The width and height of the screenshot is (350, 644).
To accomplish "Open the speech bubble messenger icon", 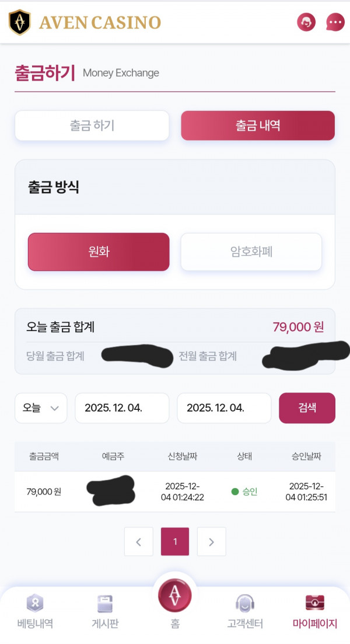I will pyautogui.click(x=334, y=22).
